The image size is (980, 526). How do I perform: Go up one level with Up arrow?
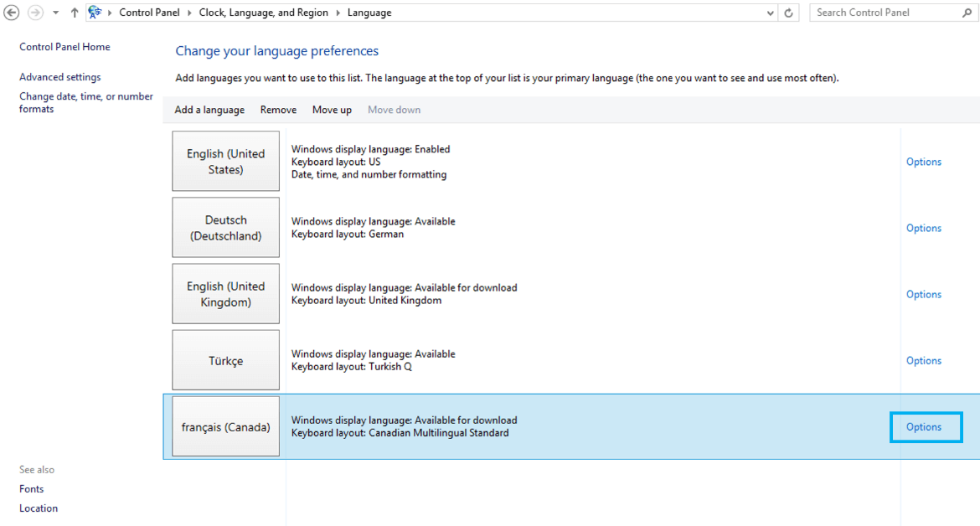pos(75,13)
